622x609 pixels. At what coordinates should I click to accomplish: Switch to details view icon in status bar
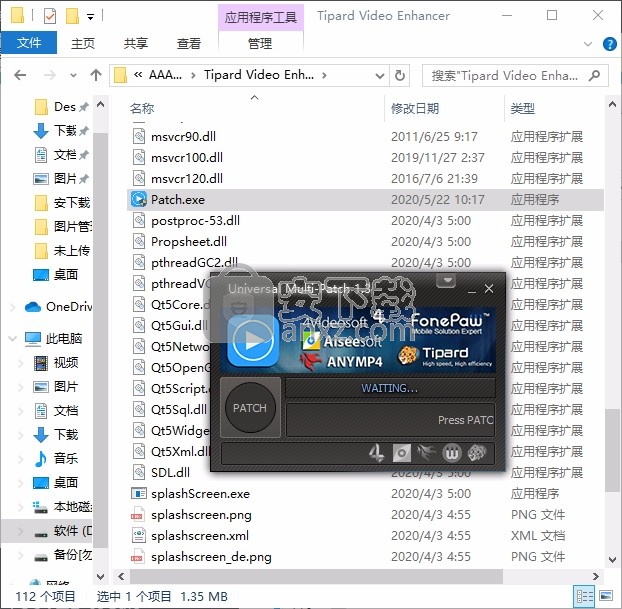585,596
